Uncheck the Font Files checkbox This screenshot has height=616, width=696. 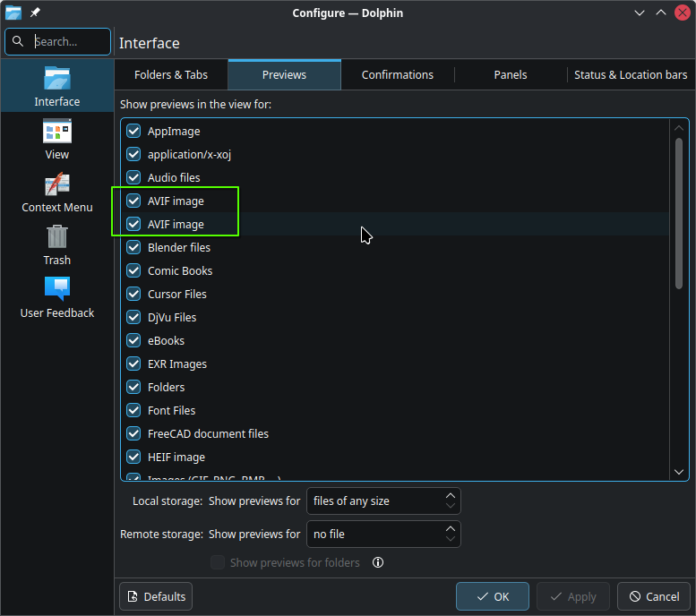pos(134,411)
